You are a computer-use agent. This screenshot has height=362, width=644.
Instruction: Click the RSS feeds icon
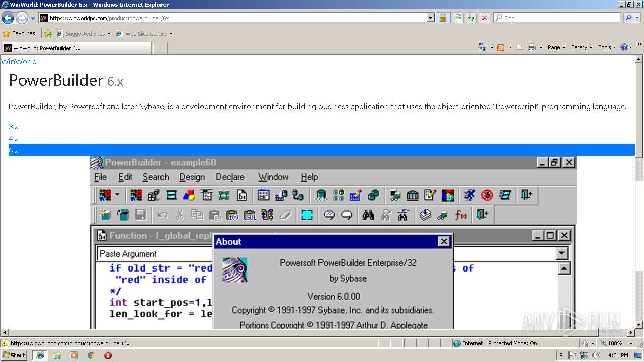click(x=501, y=47)
